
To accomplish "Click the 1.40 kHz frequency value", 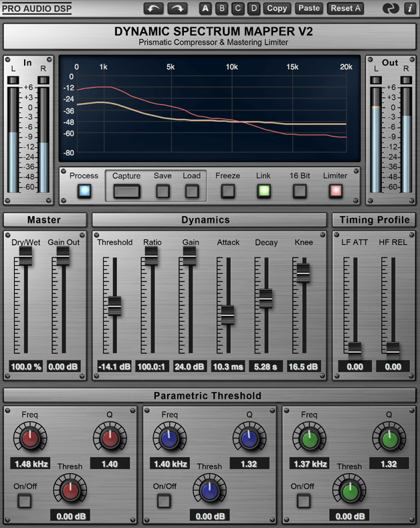I will (170, 464).
